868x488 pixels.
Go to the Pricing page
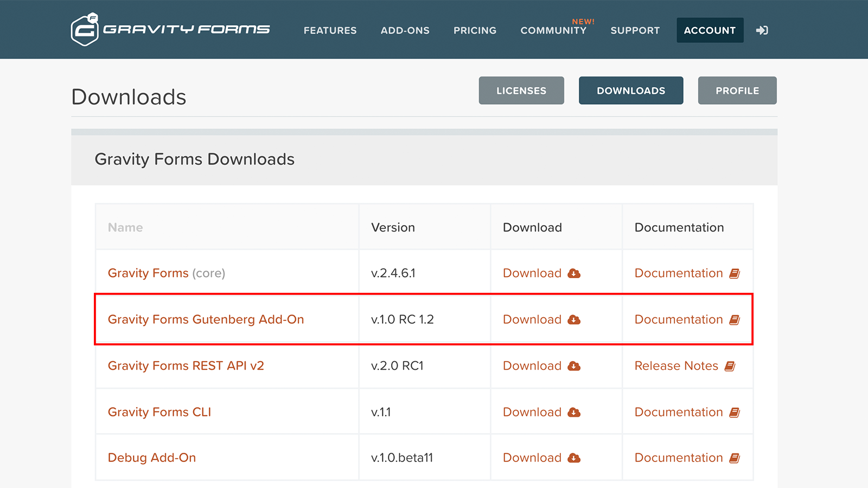pyautogui.click(x=475, y=30)
